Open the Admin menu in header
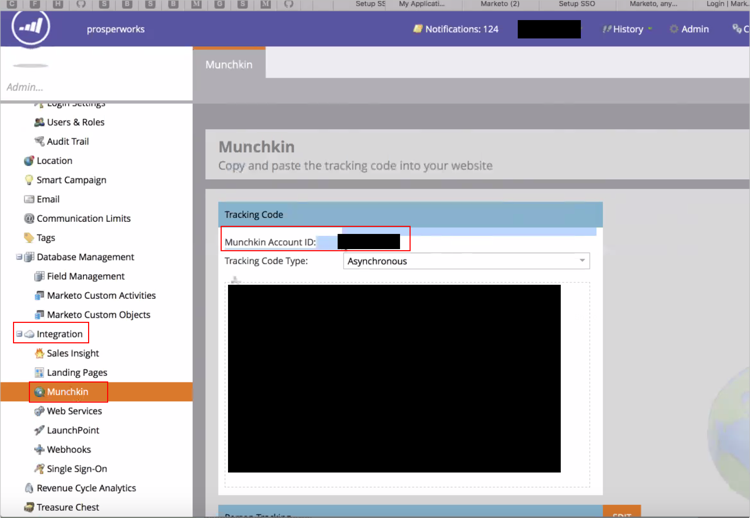The height and width of the screenshot is (518, 750). pos(688,29)
